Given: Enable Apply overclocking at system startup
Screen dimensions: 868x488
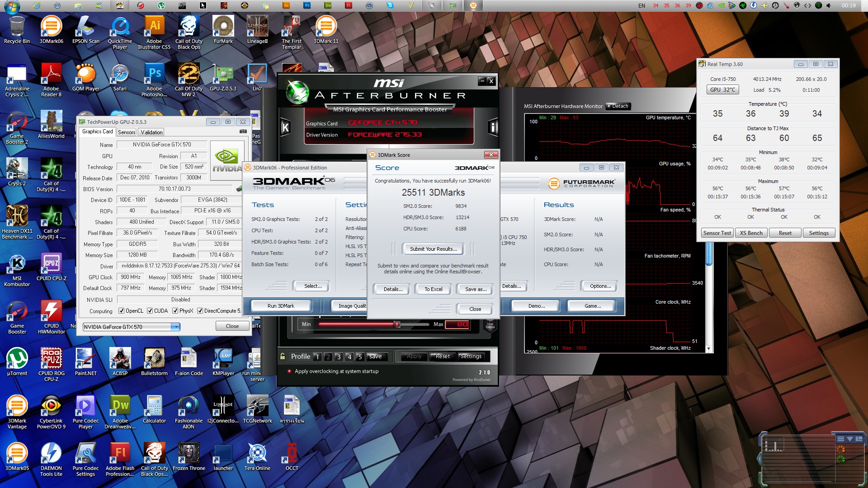Looking at the screenshot, I should pyautogui.click(x=289, y=371).
